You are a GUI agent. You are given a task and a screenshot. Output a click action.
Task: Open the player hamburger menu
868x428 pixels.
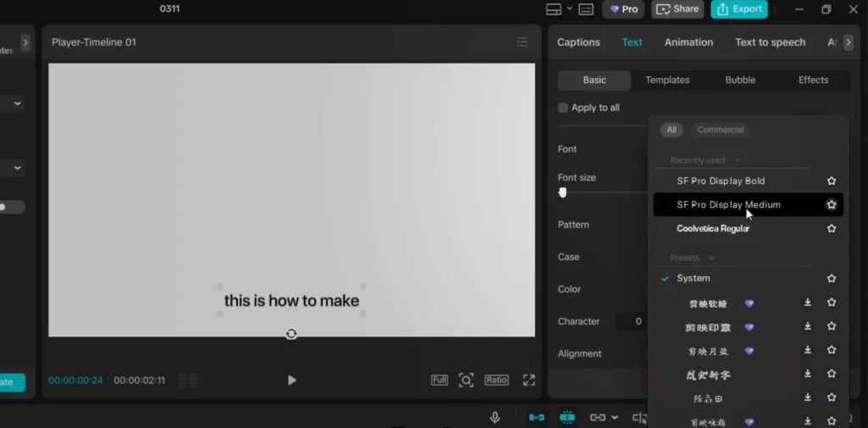(522, 42)
